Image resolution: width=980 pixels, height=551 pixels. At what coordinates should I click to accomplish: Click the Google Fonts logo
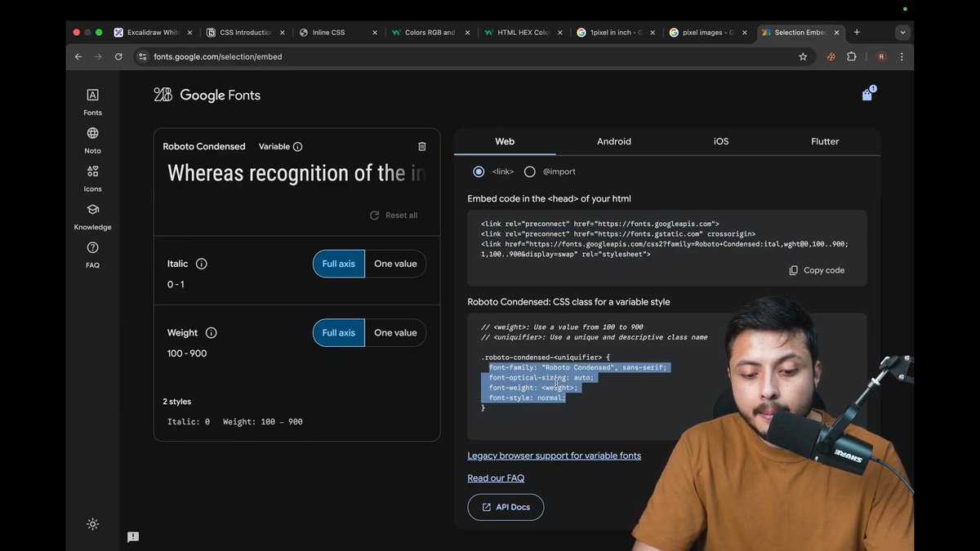pos(207,95)
